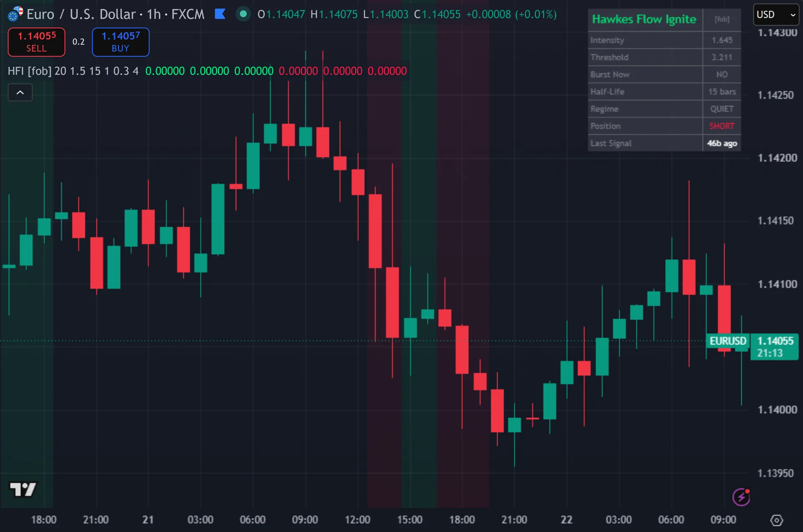
Task: Select the HFI [fob] indicator legend name
Action: 29,71
